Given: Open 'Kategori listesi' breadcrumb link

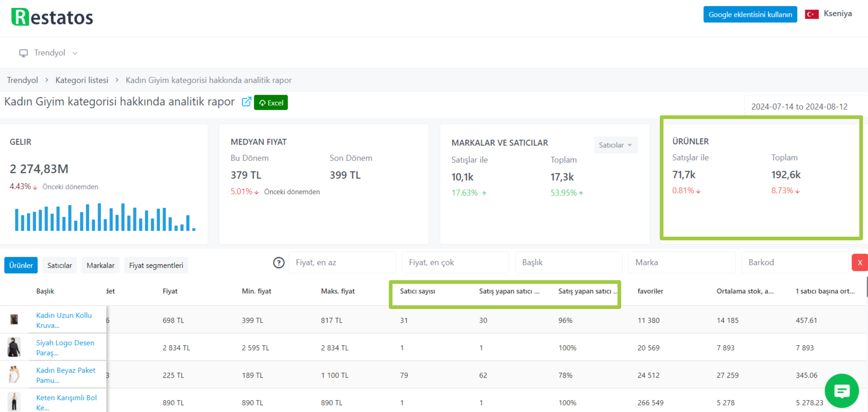Looking at the screenshot, I should click(x=82, y=80).
